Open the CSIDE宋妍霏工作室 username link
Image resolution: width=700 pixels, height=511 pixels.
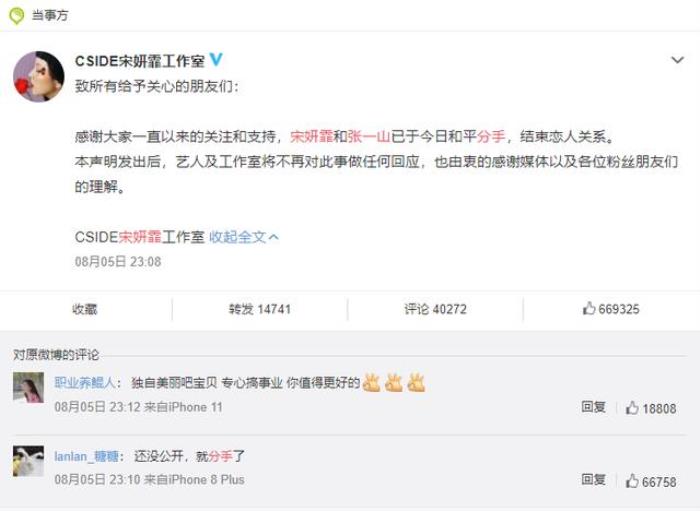click(x=139, y=60)
